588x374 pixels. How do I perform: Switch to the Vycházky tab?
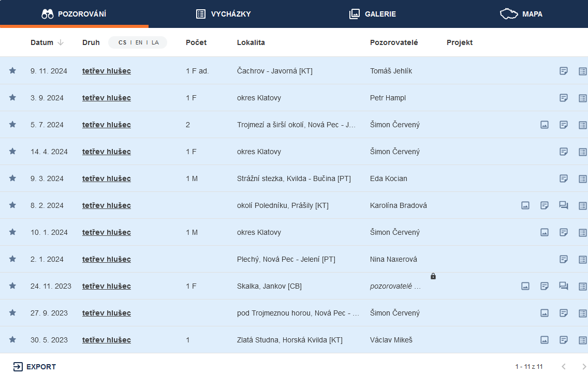(223, 14)
